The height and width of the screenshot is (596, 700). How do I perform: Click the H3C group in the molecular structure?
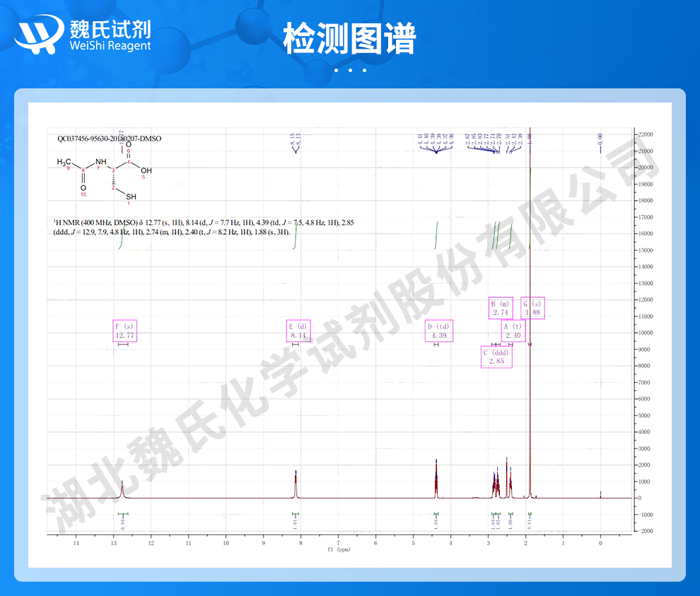point(64,162)
